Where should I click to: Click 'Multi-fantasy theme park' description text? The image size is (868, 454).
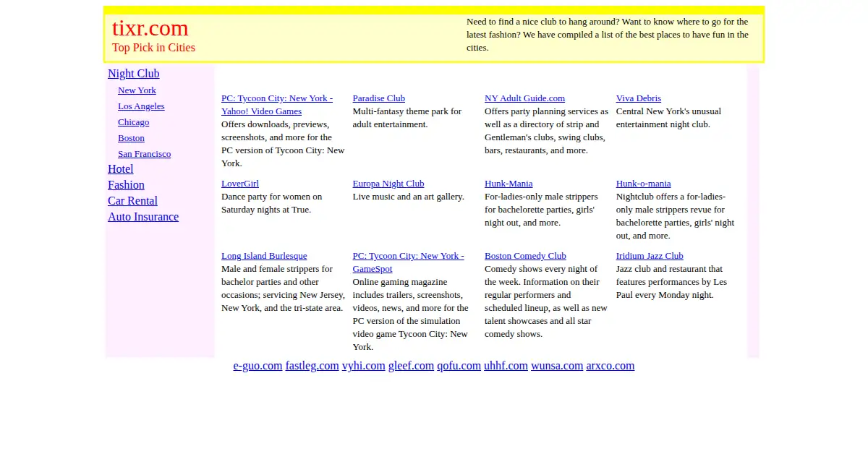[x=407, y=118]
